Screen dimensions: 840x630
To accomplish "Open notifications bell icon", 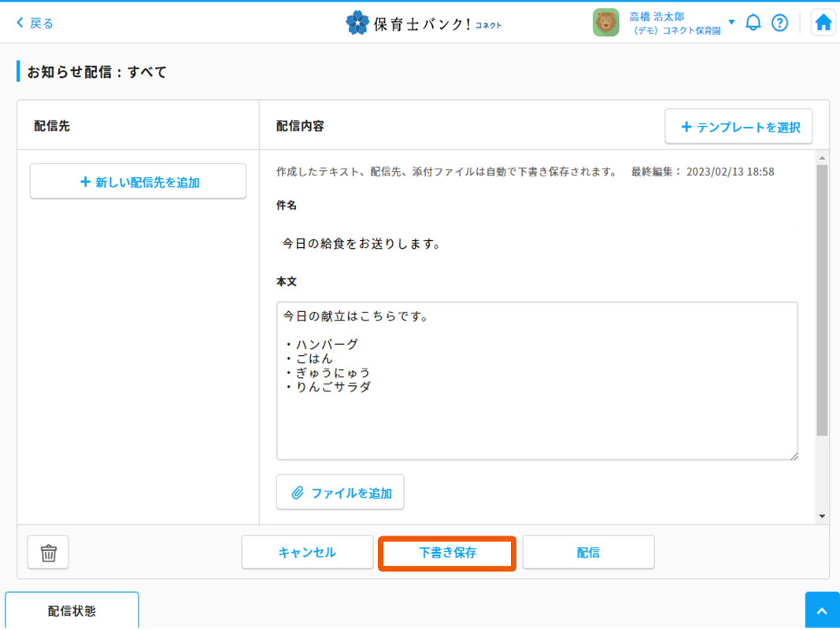I will coord(753,23).
